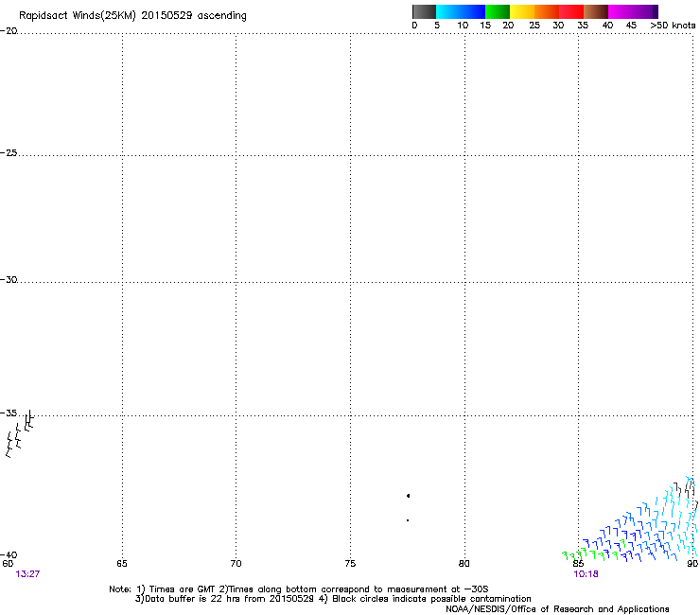Click the '>50 knots' legend label
This screenshot has height=615, width=700.
pos(673,26)
